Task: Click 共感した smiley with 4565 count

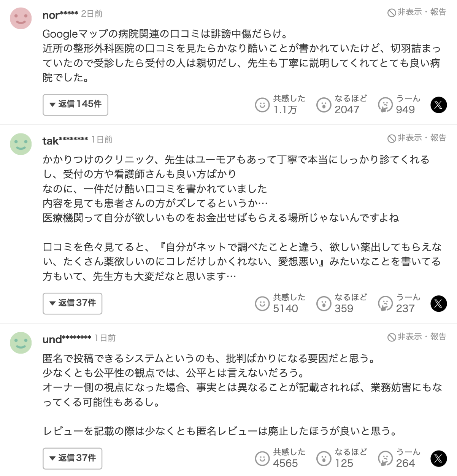Action: pyautogui.click(x=262, y=458)
